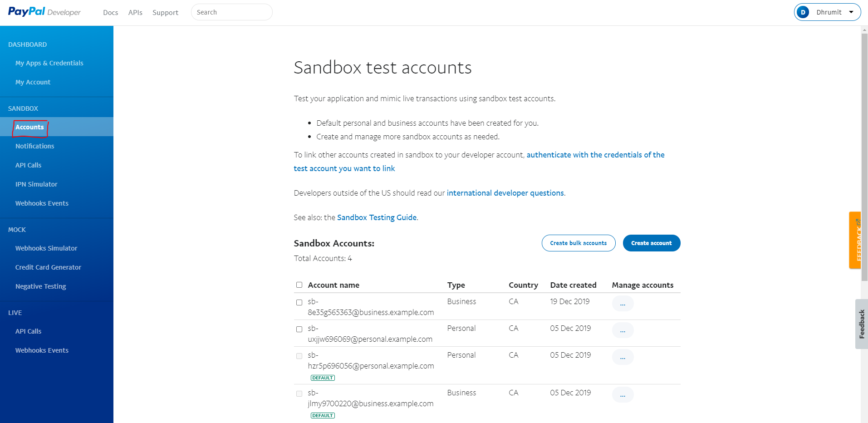Image resolution: width=868 pixels, height=423 pixels.
Task: Click the Create account button
Action: 652,243
